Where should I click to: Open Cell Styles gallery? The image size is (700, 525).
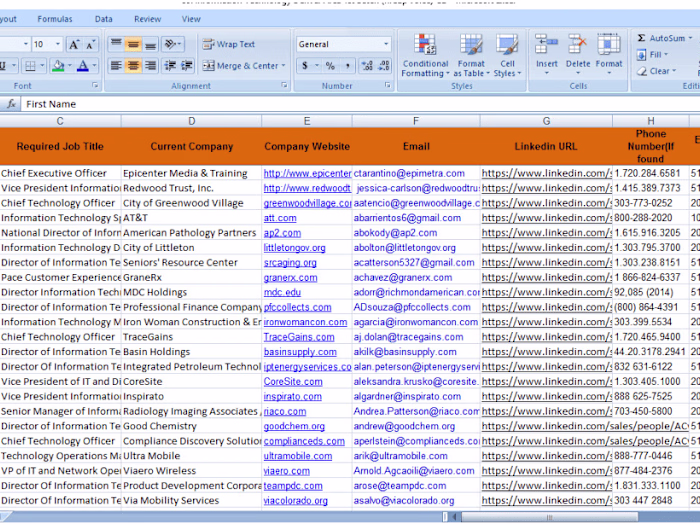tap(507, 56)
